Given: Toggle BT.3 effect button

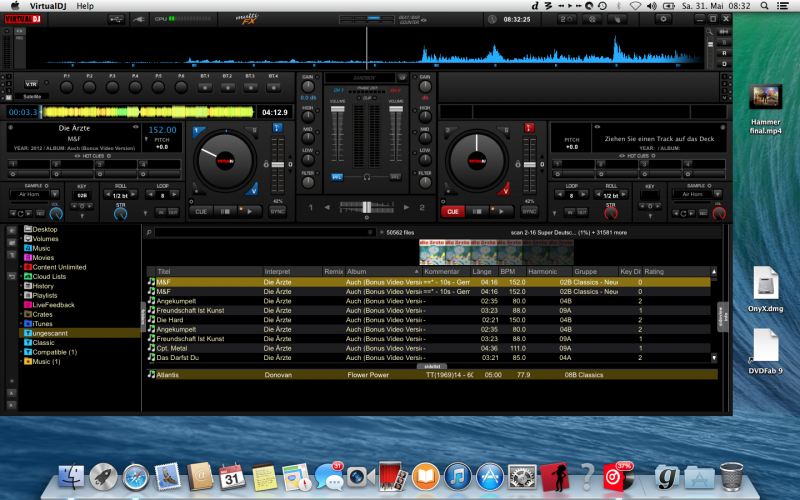Looking at the screenshot, I should click(x=250, y=87).
